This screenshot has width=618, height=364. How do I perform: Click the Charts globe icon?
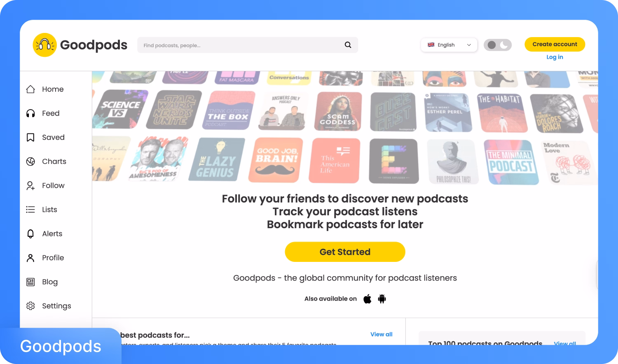[x=30, y=161]
